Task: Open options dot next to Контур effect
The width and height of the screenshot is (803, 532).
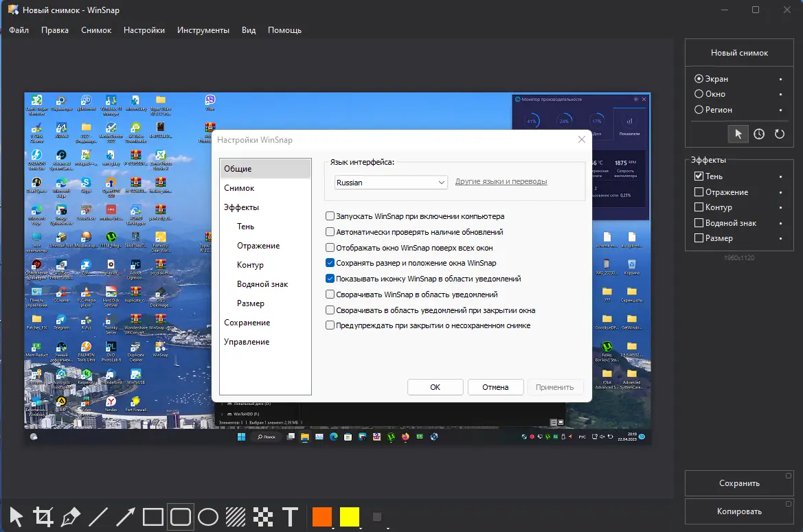Action: 780,208
